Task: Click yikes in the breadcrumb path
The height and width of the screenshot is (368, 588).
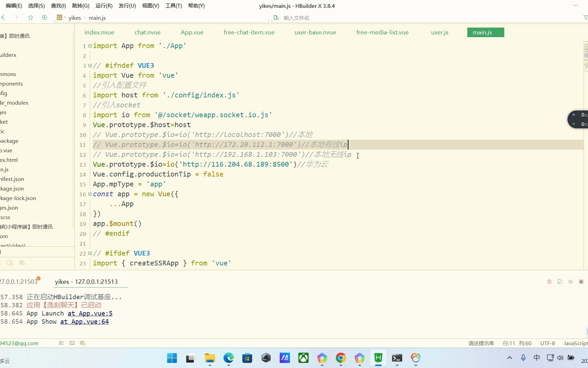Action: coord(75,18)
